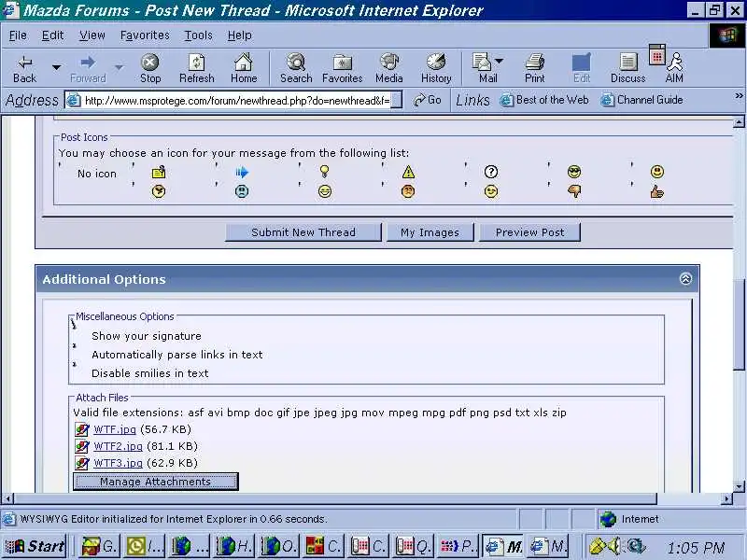
Task: Collapse the Additional Options section
Action: (685, 279)
